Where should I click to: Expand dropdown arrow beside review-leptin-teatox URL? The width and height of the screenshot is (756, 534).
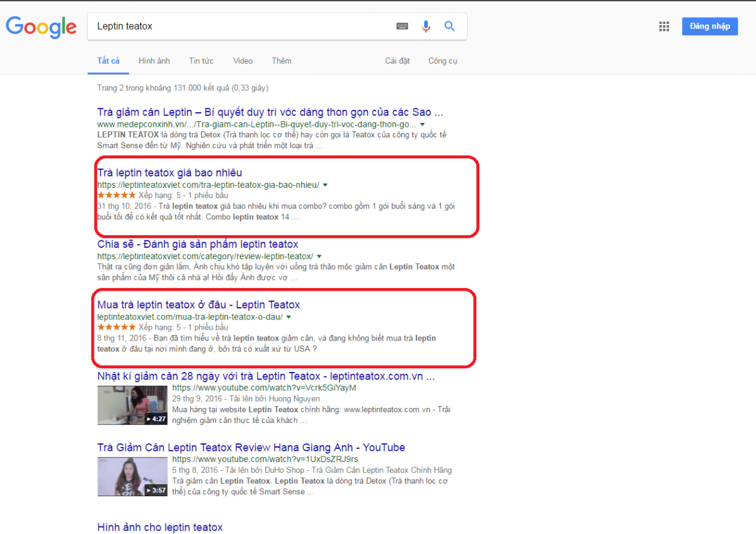point(319,257)
